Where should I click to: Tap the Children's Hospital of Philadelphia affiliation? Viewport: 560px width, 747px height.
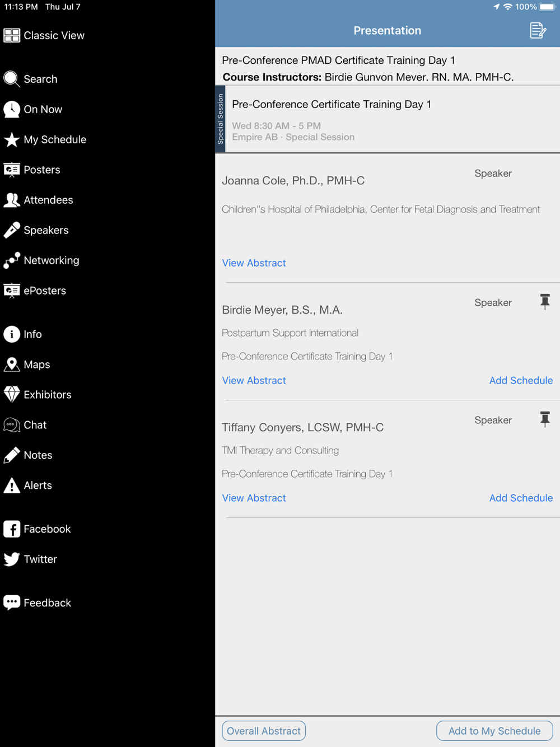[381, 209]
